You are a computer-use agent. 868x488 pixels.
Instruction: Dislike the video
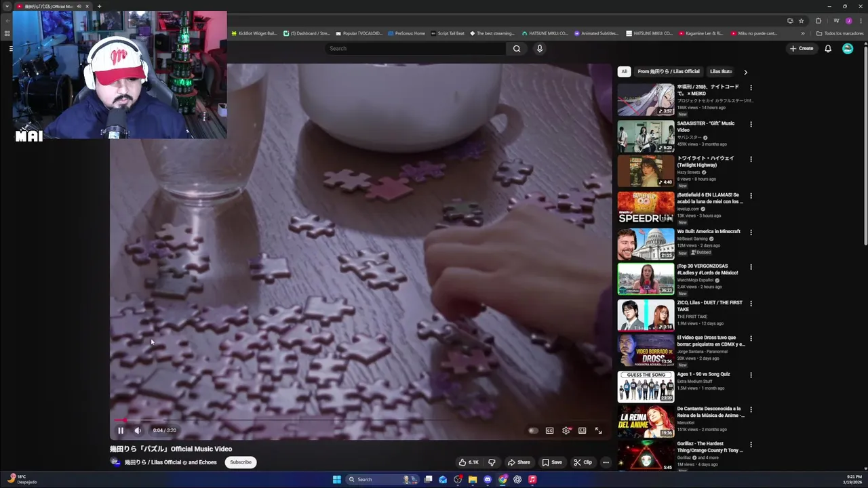(492, 462)
